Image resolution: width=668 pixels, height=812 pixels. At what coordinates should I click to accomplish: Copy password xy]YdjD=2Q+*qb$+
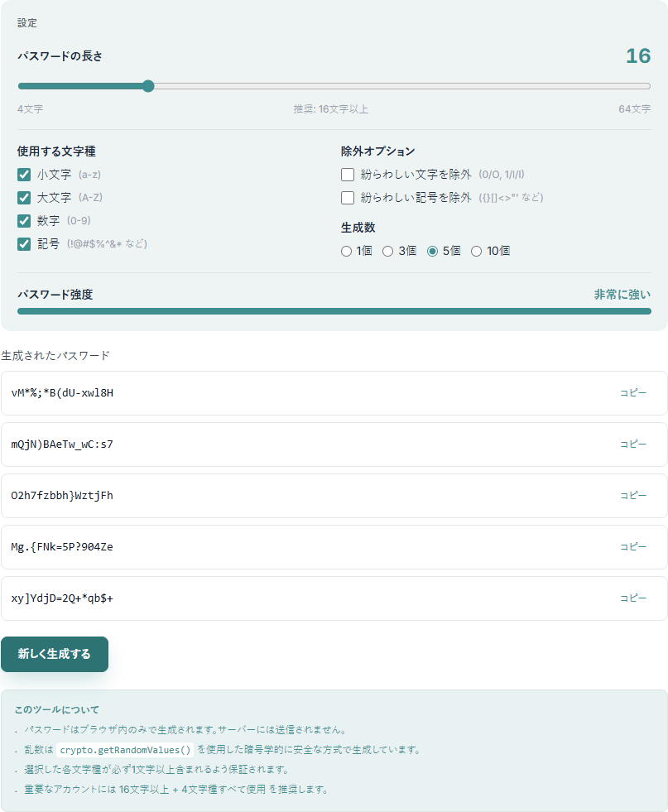coord(633,598)
